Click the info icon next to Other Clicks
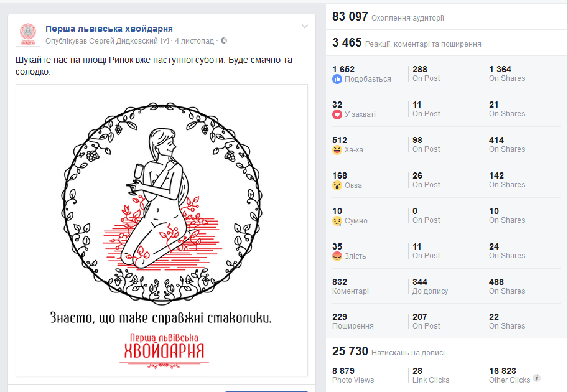This screenshot has height=392, width=568. click(x=537, y=378)
